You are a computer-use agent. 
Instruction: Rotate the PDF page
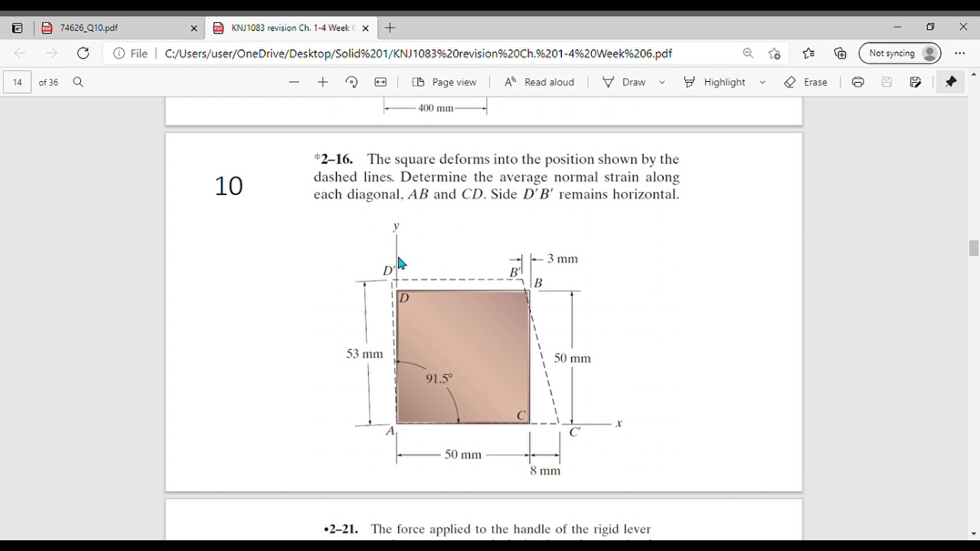click(351, 82)
